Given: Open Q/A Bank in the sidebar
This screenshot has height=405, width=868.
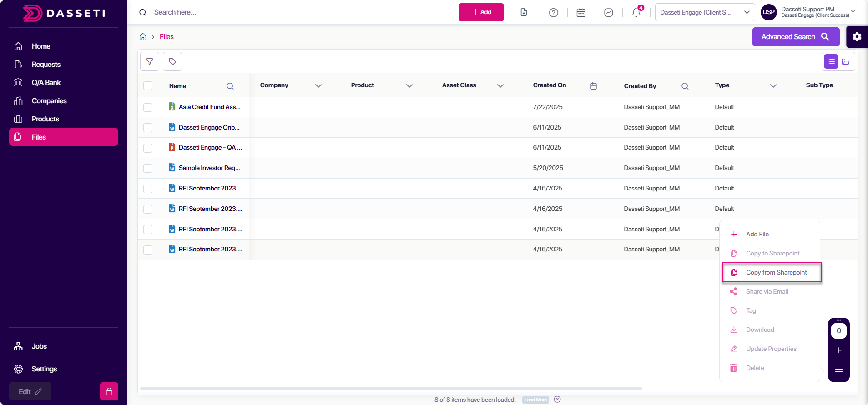Looking at the screenshot, I should tap(64, 82).
